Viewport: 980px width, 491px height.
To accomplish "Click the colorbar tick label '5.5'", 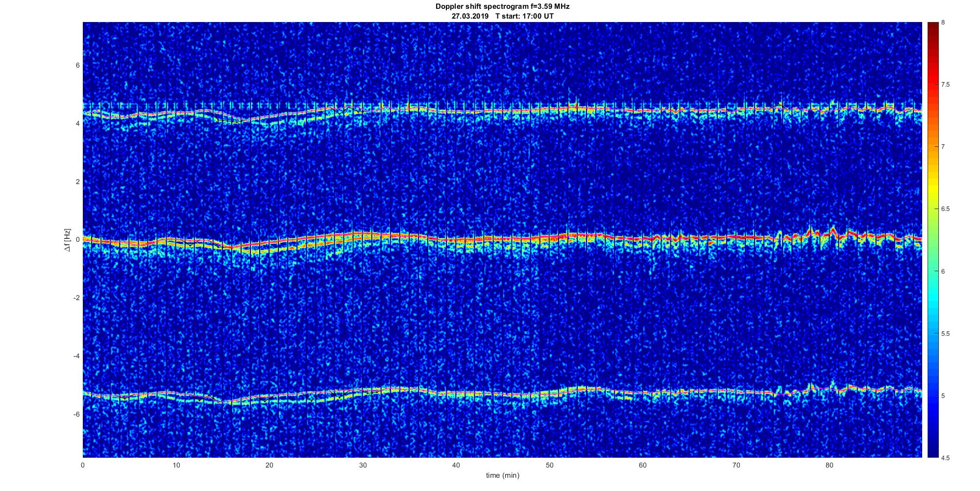I will tap(946, 334).
